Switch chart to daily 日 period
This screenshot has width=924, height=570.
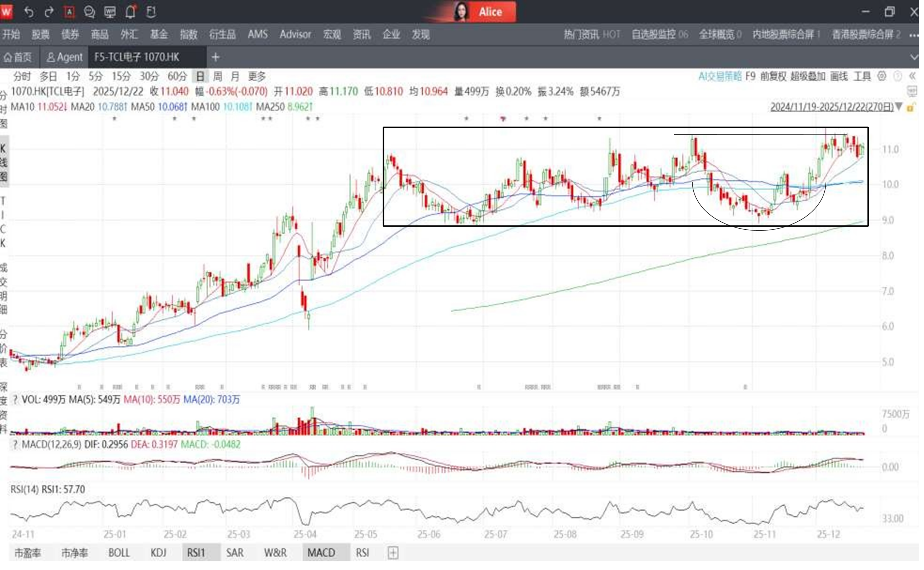click(x=201, y=77)
